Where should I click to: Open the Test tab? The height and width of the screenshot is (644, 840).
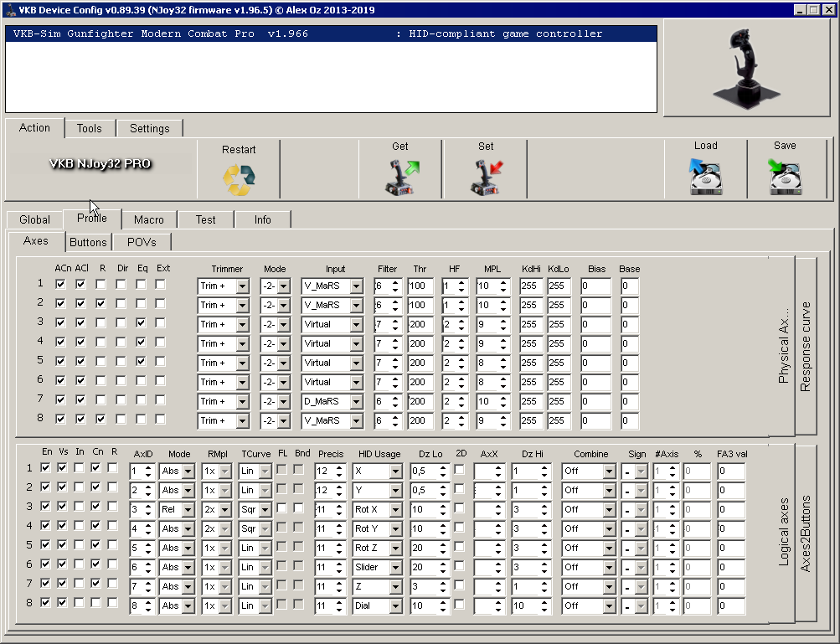(x=206, y=219)
